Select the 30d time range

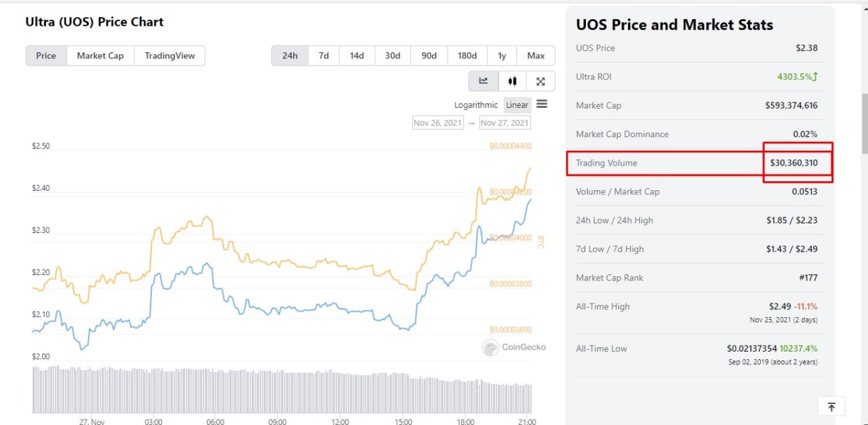tap(393, 56)
